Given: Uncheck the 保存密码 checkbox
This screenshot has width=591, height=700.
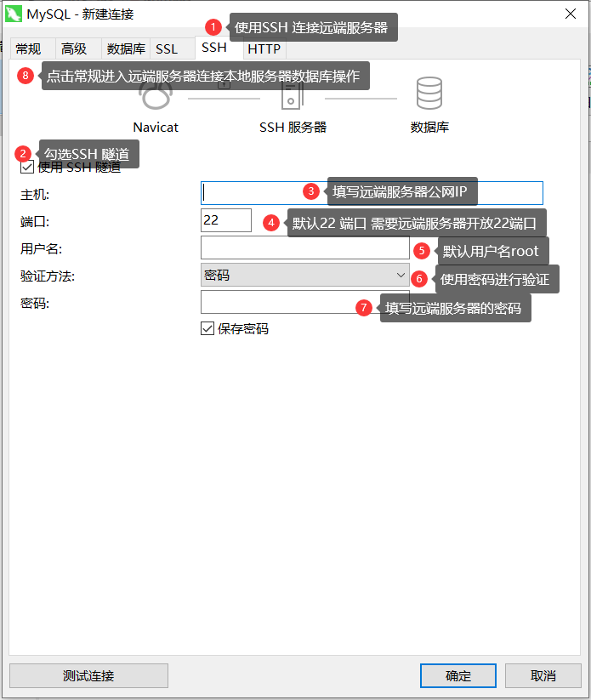Looking at the screenshot, I should 207,328.
